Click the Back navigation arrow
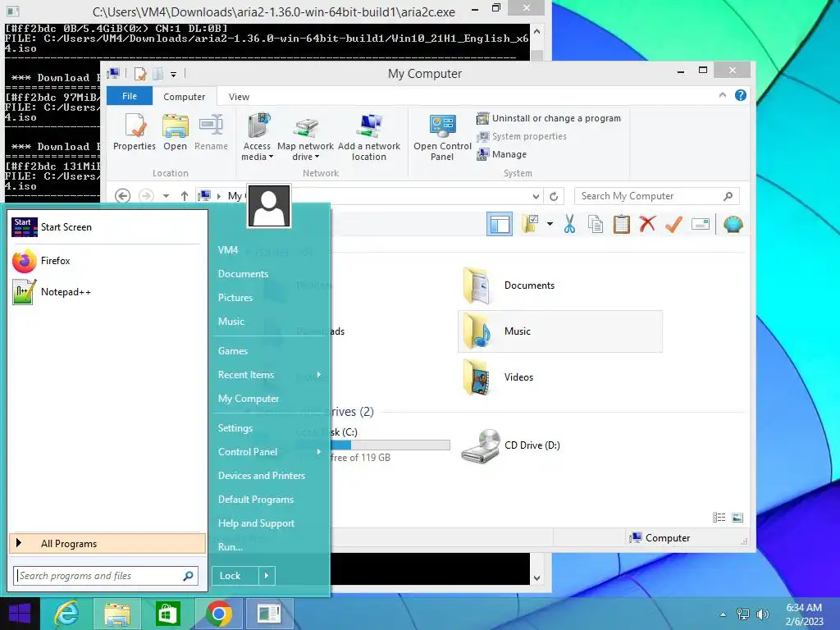This screenshot has height=630, width=840. [123, 196]
